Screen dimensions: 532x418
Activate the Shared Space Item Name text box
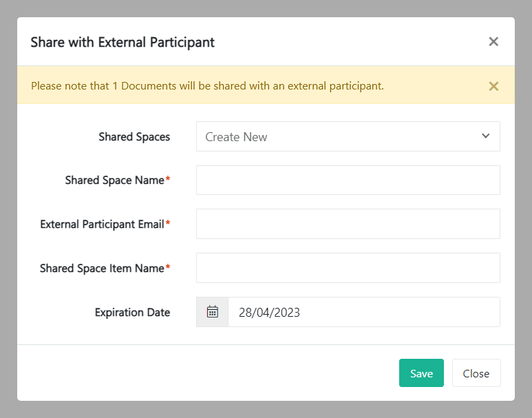point(348,268)
